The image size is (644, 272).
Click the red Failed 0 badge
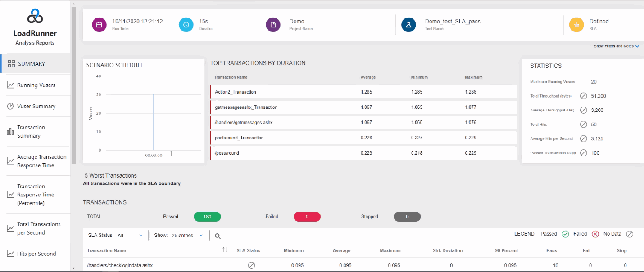coord(307,217)
